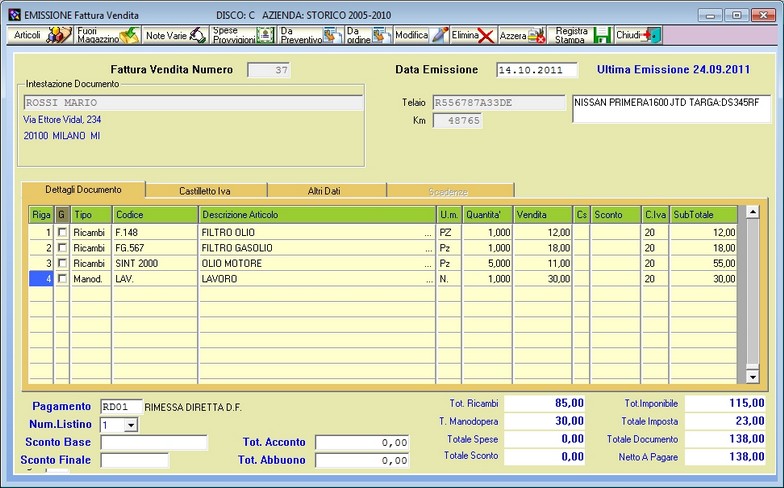
Task: Open the ellipsis lookup on the FILTRO GASOLIO description
Action: point(428,249)
